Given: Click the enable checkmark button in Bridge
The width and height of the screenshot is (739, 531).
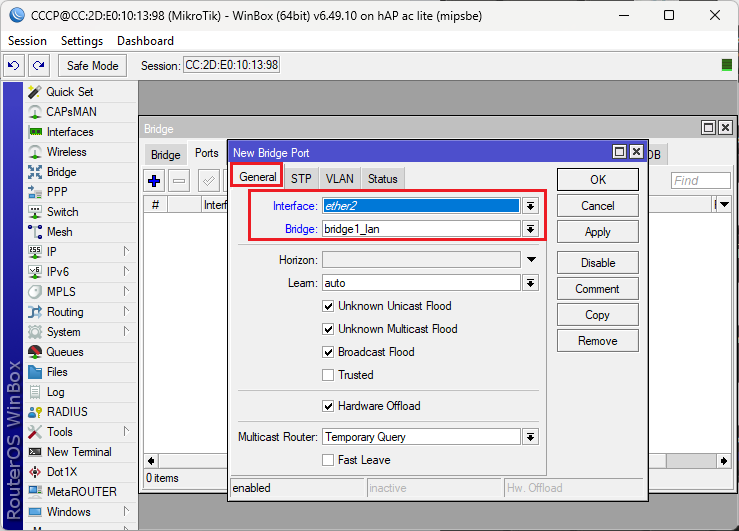Looking at the screenshot, I should 208,181.
